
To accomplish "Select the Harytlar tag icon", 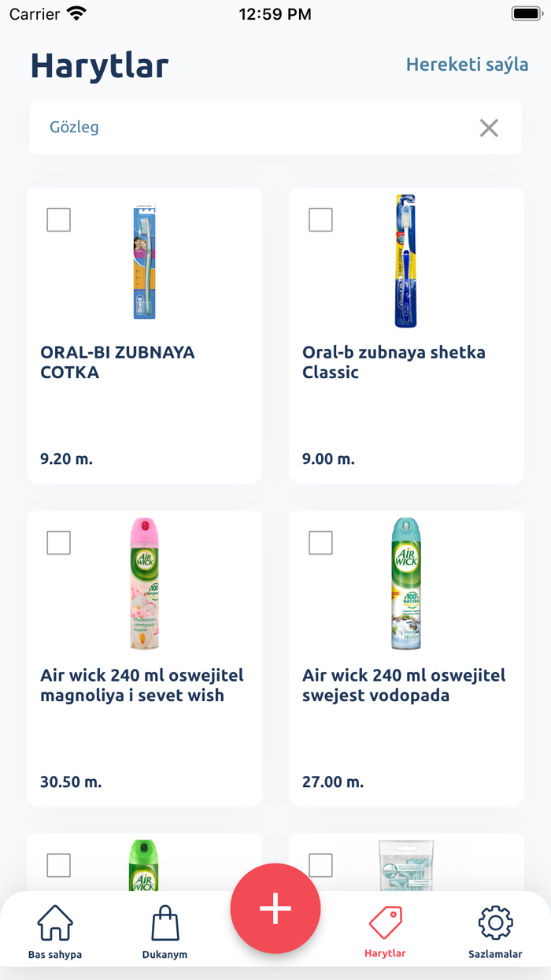I will (385, 930).
